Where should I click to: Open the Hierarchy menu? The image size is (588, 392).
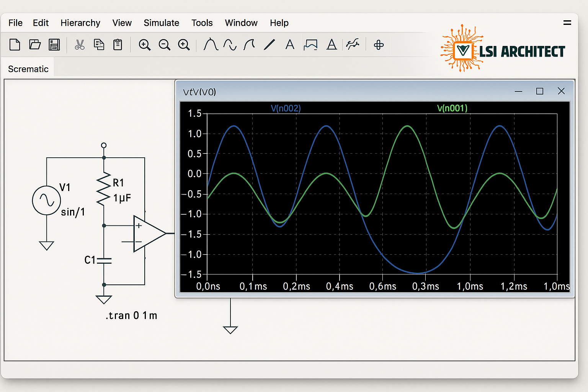80,23
